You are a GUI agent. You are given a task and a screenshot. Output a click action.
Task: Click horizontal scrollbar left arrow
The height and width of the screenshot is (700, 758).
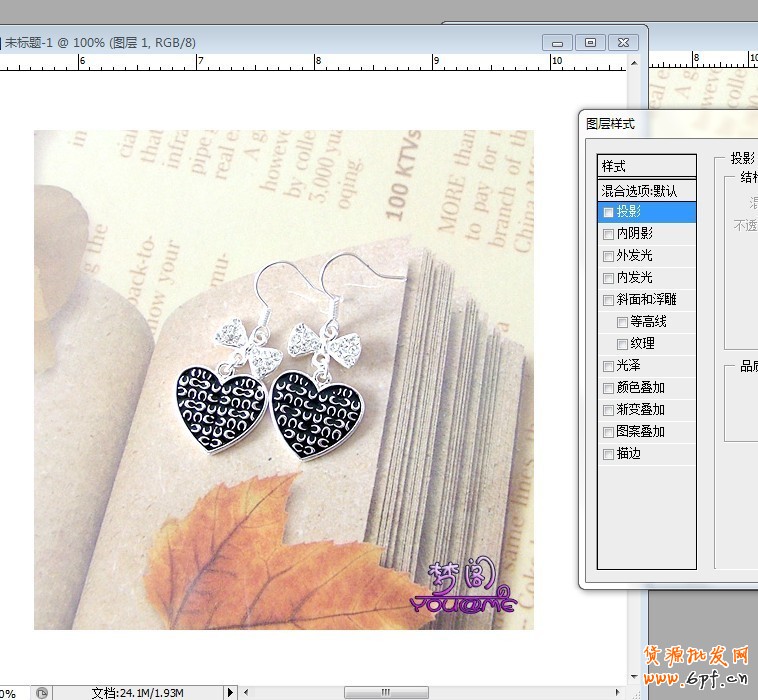coord(246,693)
